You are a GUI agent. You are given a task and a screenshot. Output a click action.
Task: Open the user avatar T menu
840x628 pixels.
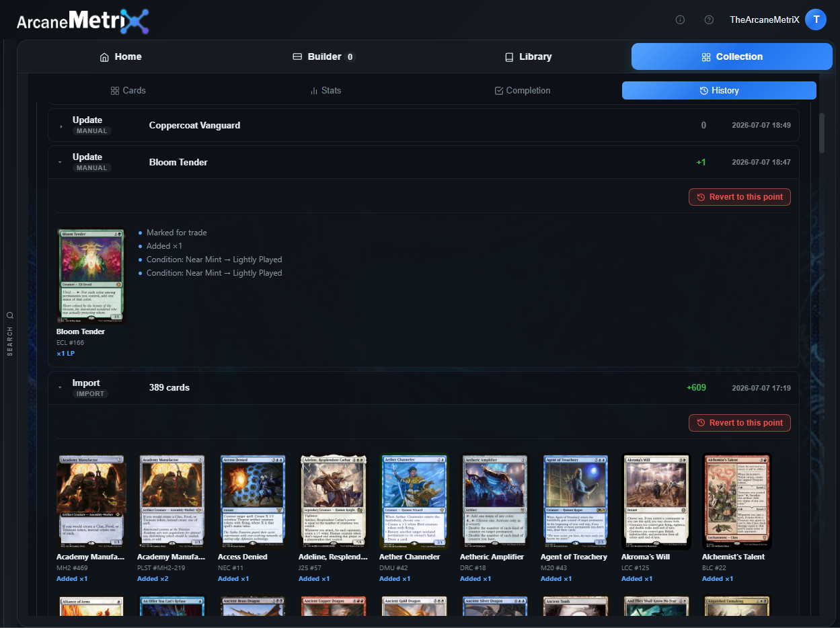coord(816,19)
